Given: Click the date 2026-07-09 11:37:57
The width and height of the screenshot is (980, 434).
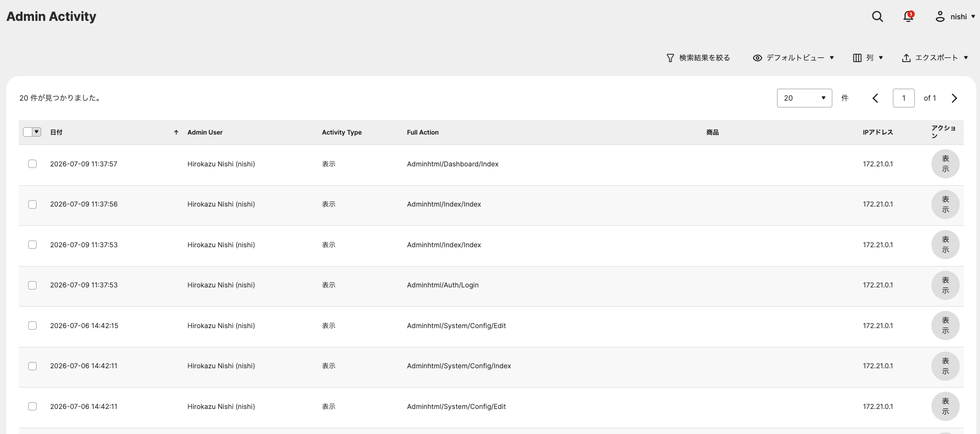Looking at the screenshot, I should tap(83, 164).
